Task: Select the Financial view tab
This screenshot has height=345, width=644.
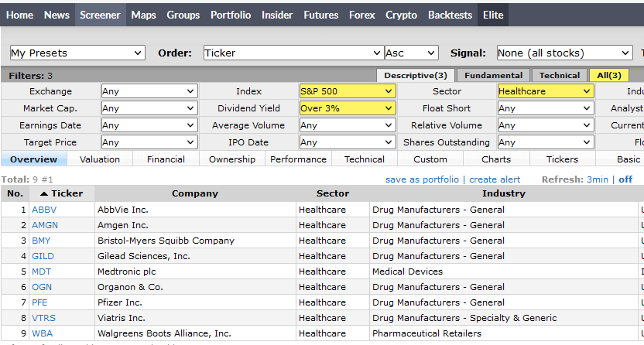Action: pos(166,159)
